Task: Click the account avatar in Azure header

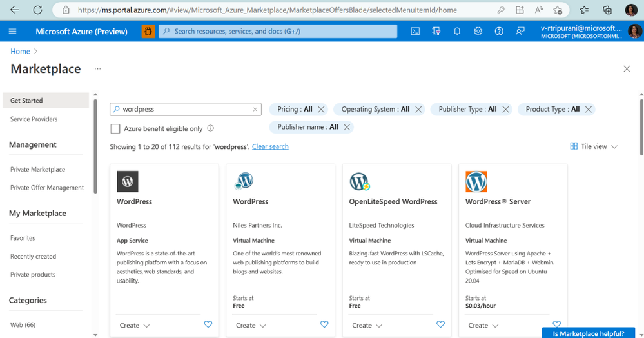Action: tap(634, 31)
